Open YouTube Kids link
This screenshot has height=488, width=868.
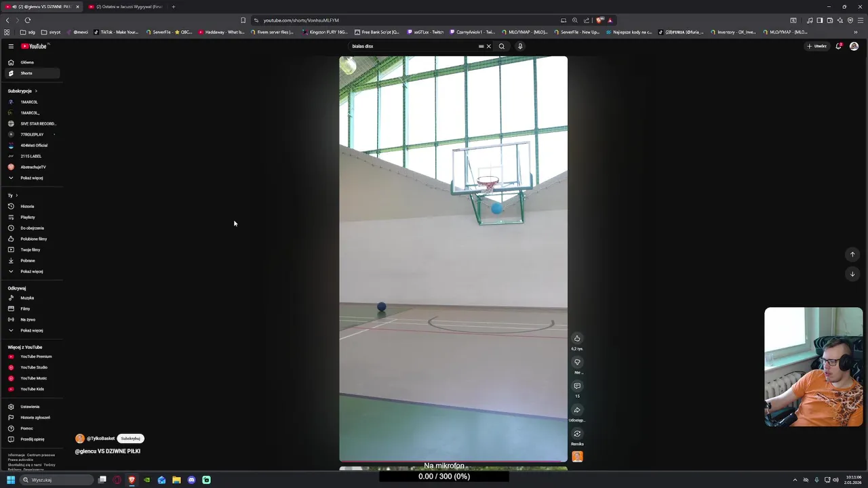pyautogui.click(x=31, y=389)
